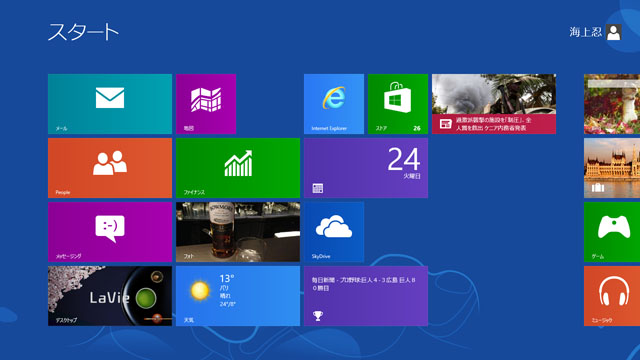Open the Travel tile with parliament building
Screen dimensions: 640x360
point(612,168)
